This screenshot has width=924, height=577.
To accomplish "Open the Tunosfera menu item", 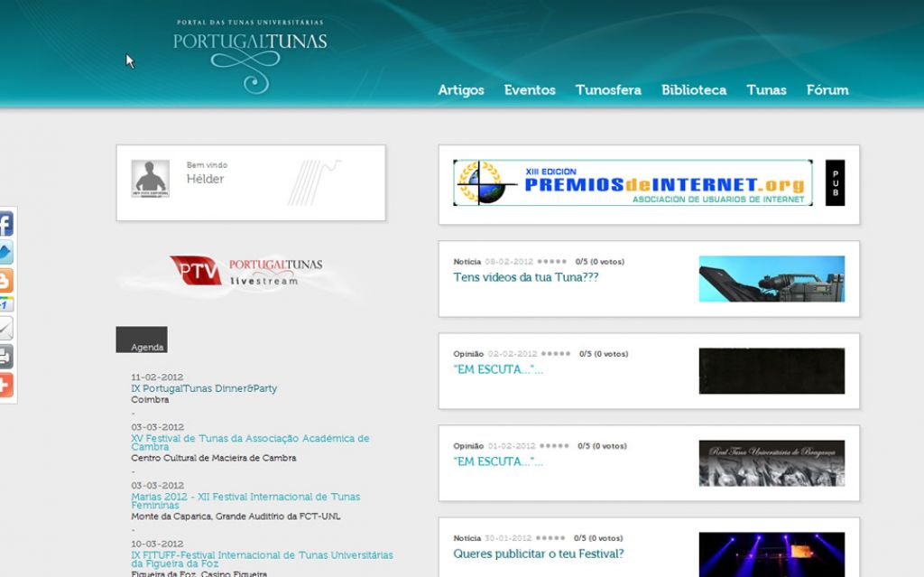I will [x=608, y=90].
